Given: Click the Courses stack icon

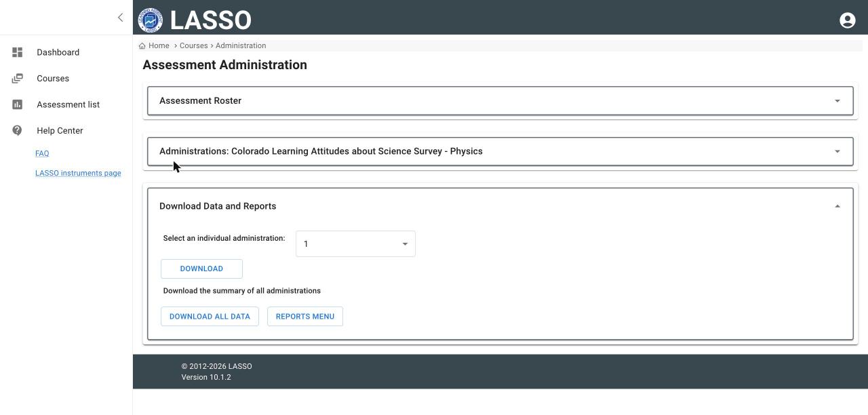Looking at the screenshot, I should coord(18,79).
